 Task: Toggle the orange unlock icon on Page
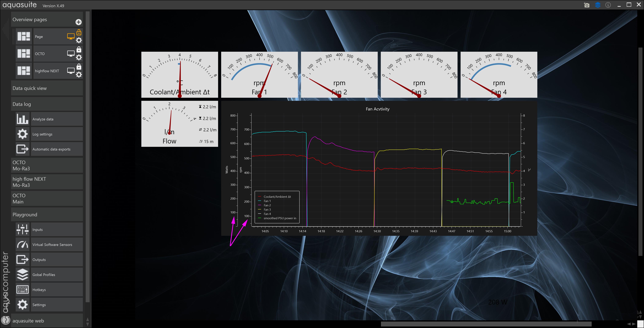pyautogui.click(x=79, y=33)
